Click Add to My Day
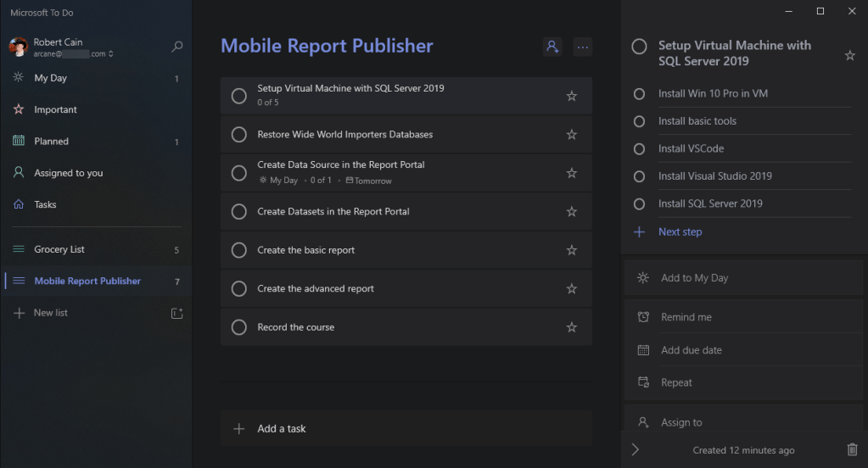This screenshot has height=468, width=868. (x=694, y=278)
